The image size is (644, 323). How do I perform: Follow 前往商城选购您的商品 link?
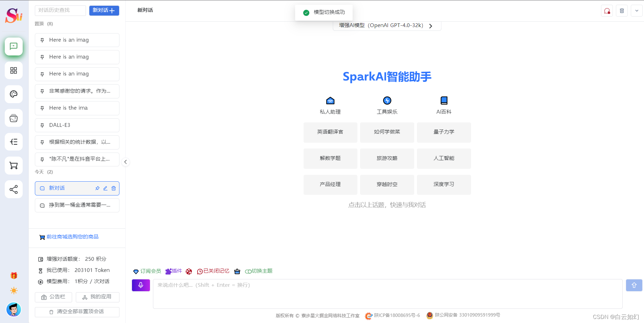click(x=69, y=237)
